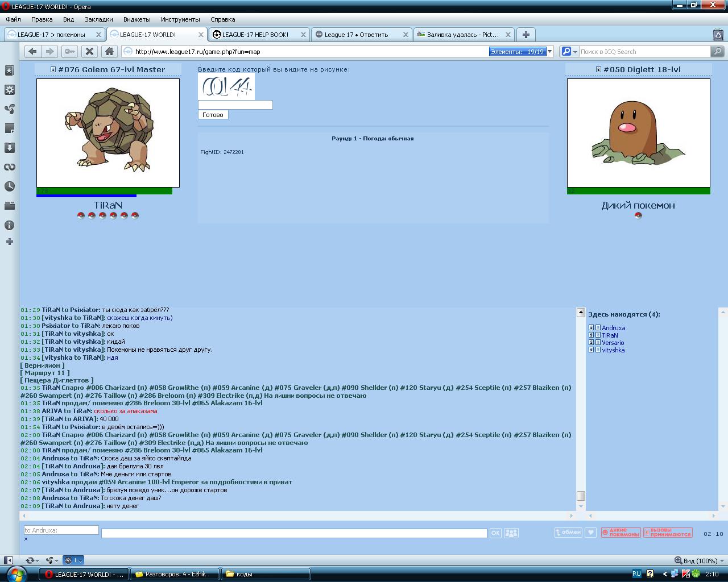Open the Notes panel icon

tap(9, 128)
